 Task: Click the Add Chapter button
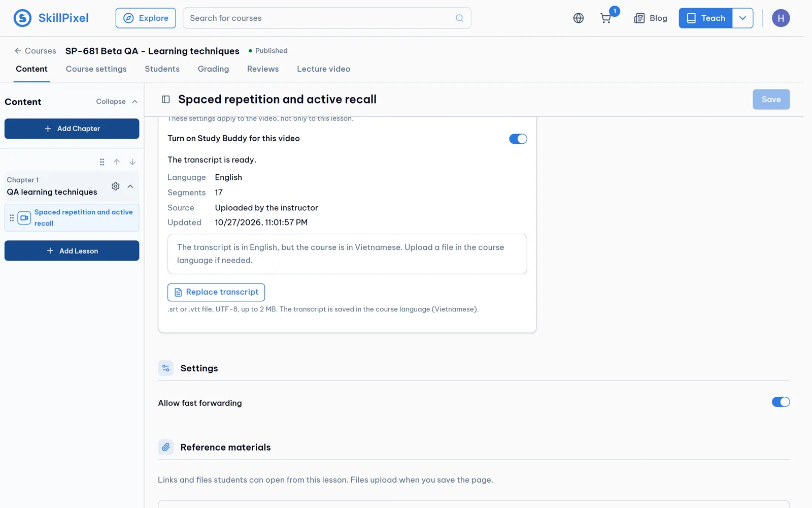[x=72, y=129]
